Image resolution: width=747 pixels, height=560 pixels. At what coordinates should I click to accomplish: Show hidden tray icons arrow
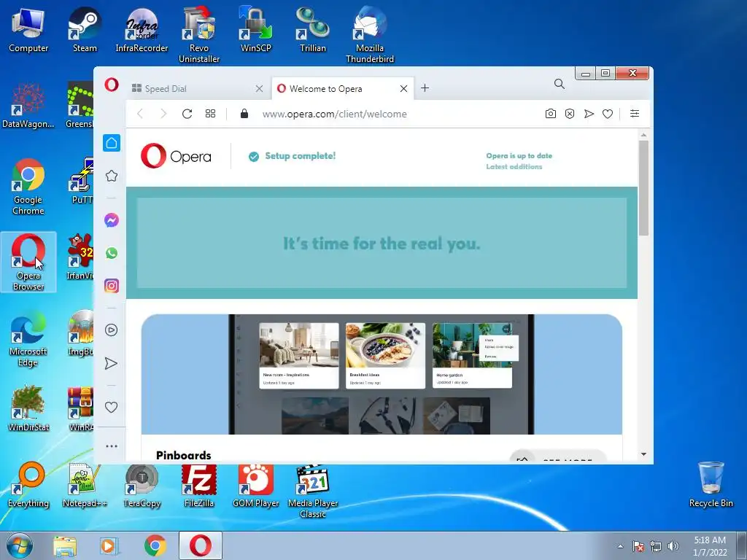click(x=620, y=546)
